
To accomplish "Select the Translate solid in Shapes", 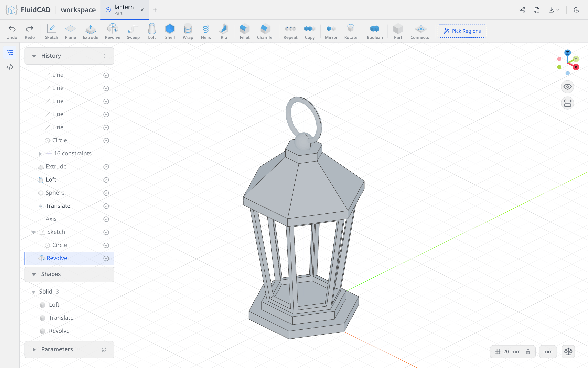I will pyautogui.click(x=61, y=318).
